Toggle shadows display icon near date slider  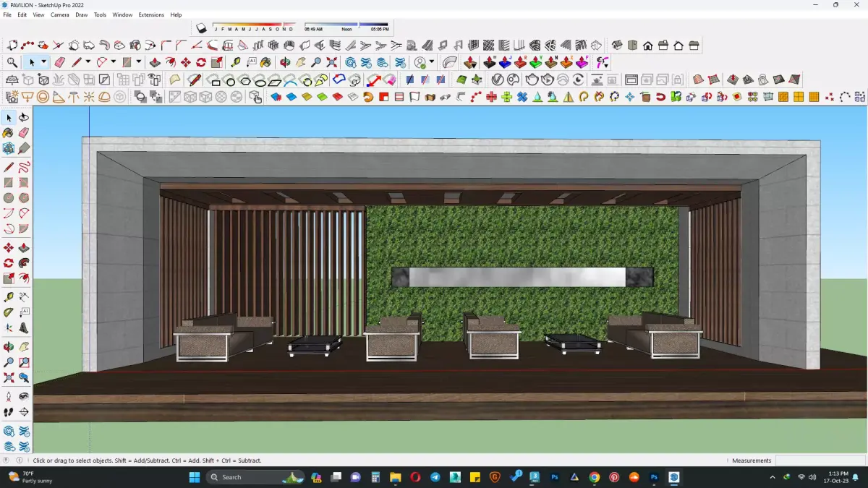pos(202,27)
